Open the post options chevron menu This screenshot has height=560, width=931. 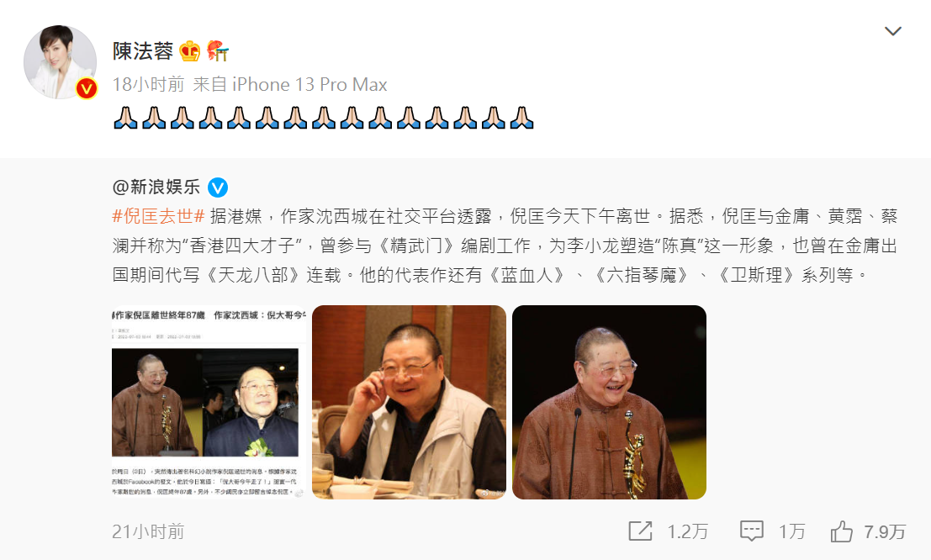(x=892, y=31)
